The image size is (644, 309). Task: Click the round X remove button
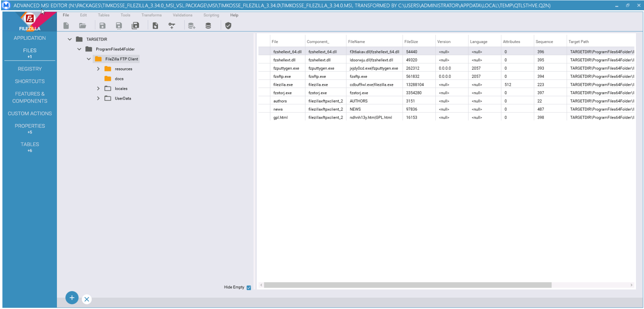[86, 299]
